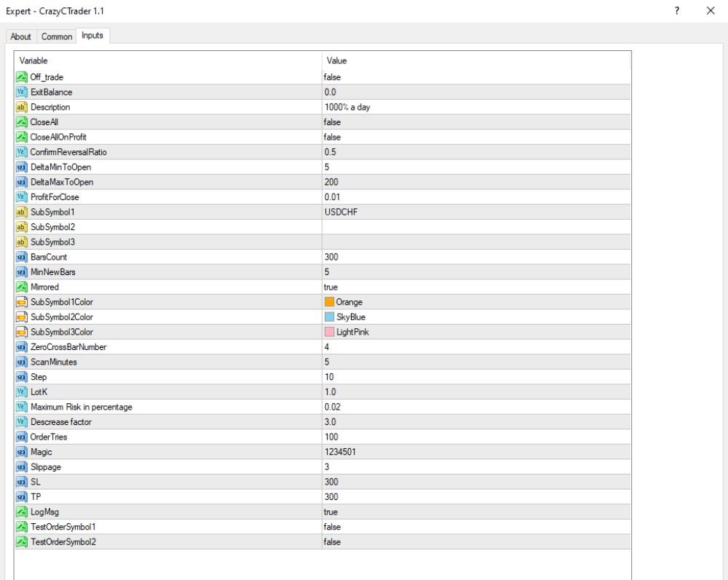Viewport: 728px width, 580px height.
Task: Click the double-type icon beside LotK
Action: click(21, 392)
